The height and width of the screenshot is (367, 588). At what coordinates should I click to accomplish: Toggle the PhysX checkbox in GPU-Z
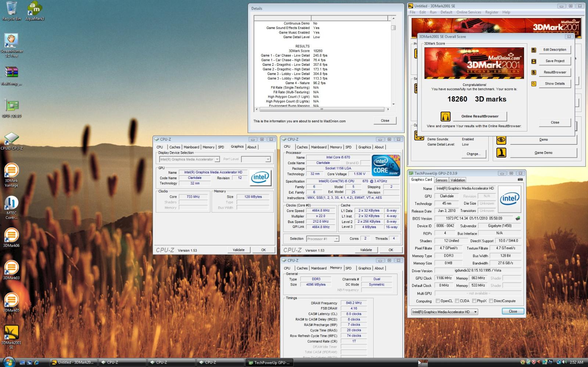[474, 301]
